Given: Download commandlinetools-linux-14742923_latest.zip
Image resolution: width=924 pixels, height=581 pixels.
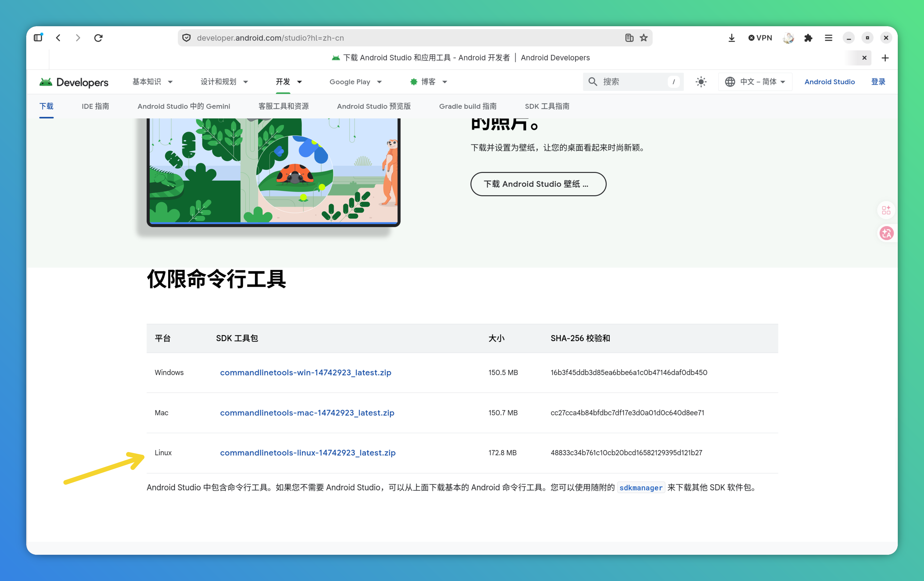Looking at the screenshot, I should point(307,453).
